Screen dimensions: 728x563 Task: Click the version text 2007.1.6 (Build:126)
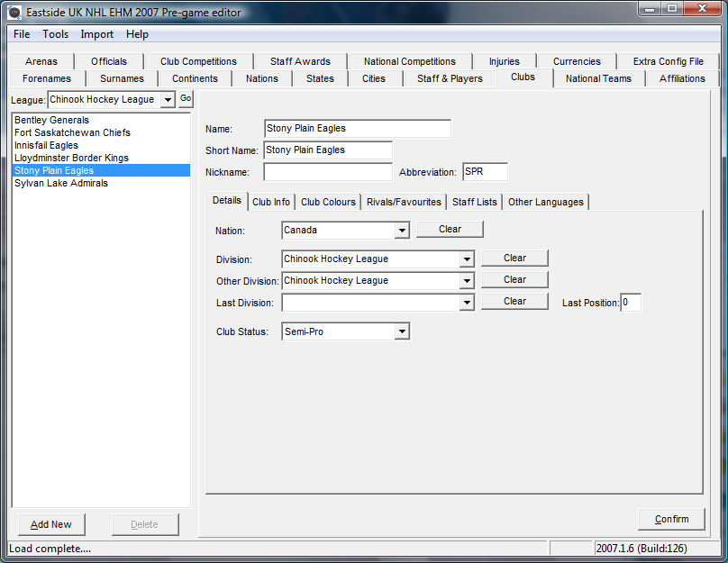click(x=642, y=549)
